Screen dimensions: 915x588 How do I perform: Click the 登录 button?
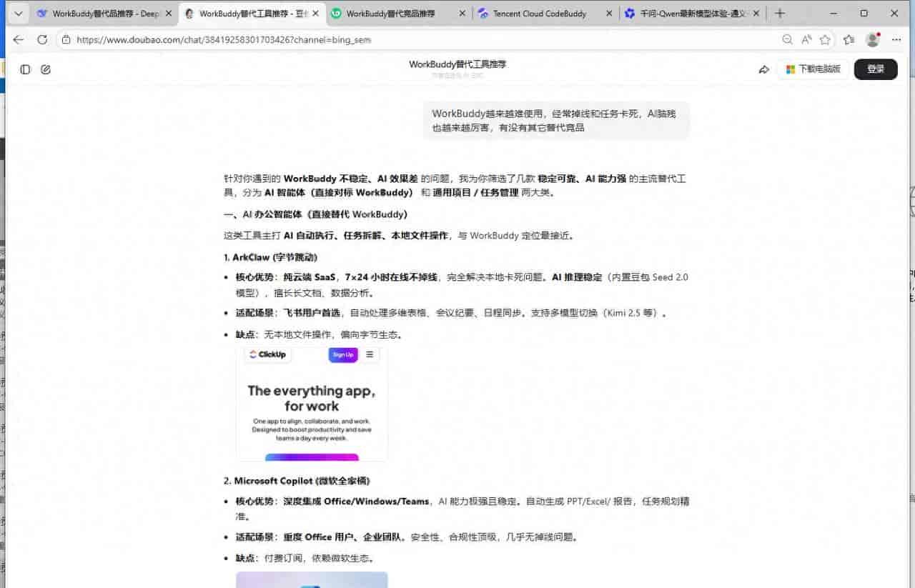[x=876, y=69]
